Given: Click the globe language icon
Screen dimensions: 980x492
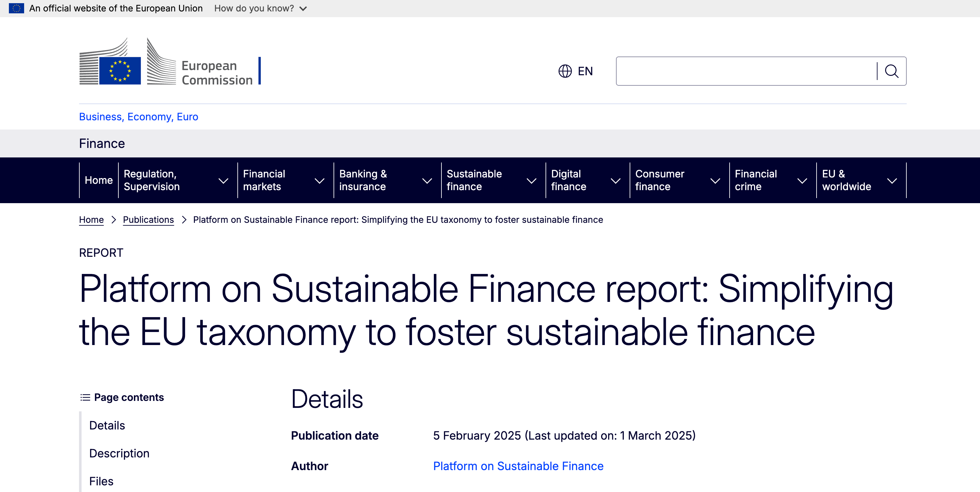Looking at the screenshot, I should point(565,71).
